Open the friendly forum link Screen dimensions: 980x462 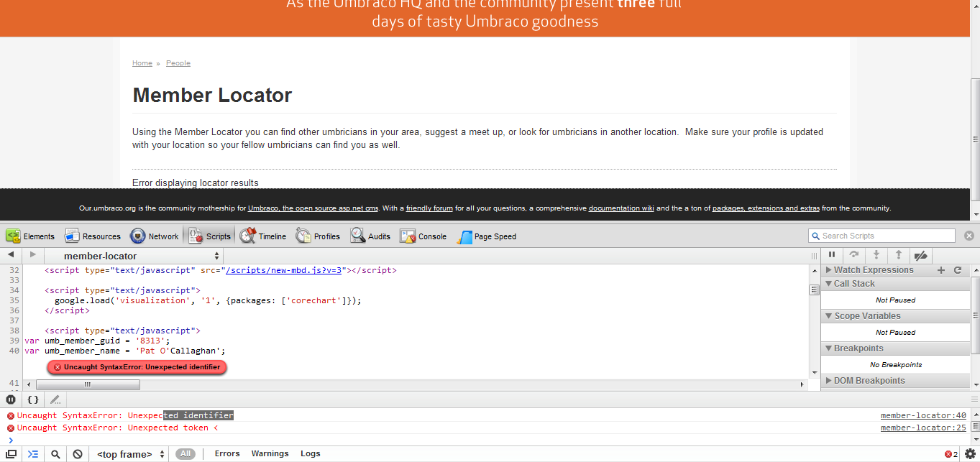click(x=429, y=208)
